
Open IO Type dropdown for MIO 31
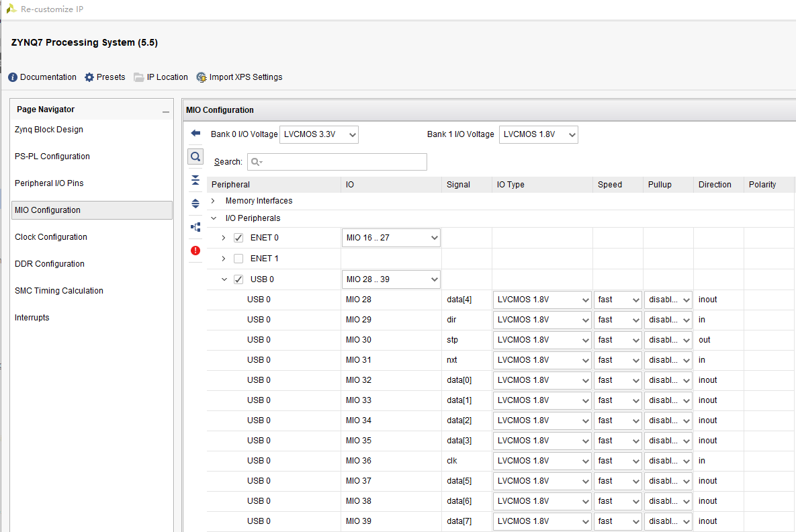542,360
